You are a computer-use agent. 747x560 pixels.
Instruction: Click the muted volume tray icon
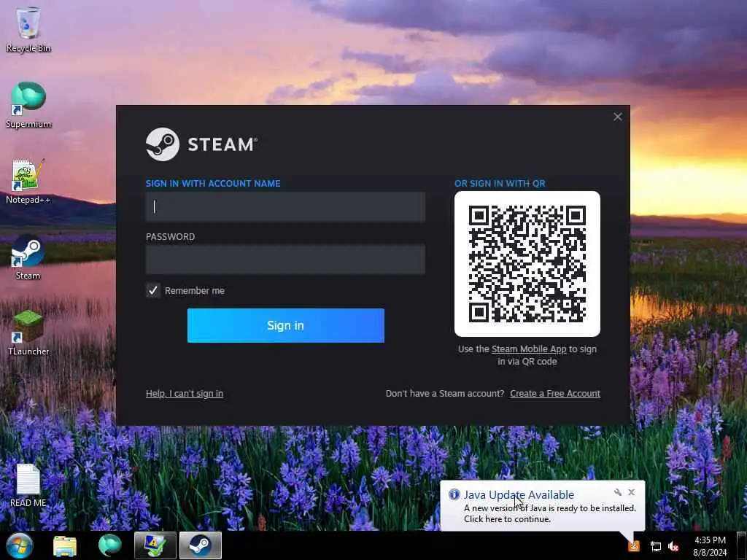tap(673, 546)
